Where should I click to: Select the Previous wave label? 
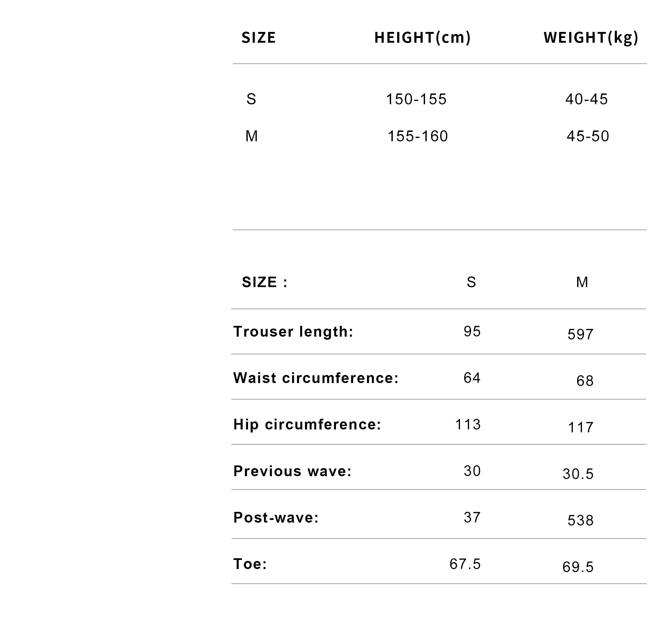point(293,471)
